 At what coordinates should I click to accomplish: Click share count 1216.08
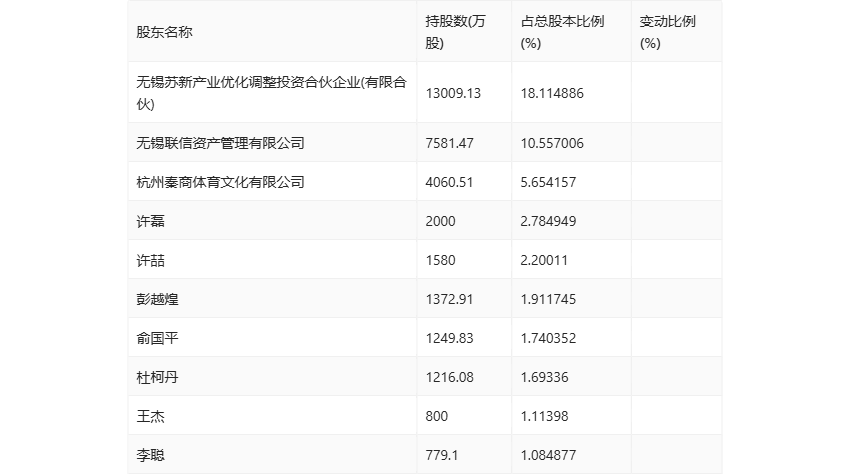tap(449, 377)
